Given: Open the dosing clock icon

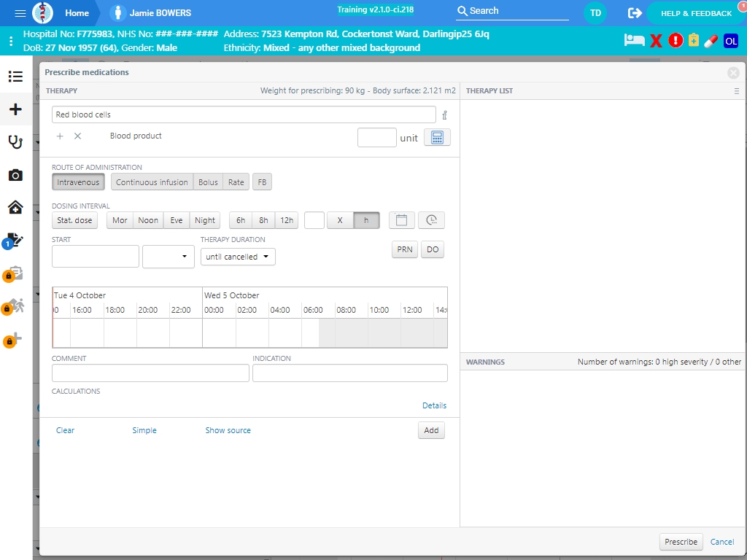Looking at the screenshot, I should coord(431,220).
